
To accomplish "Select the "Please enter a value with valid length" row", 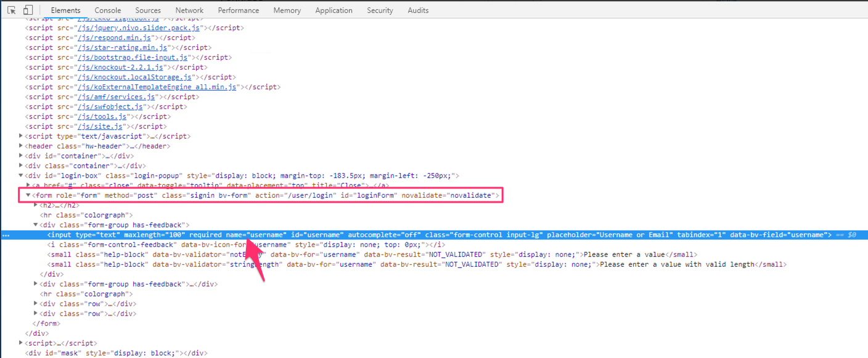I will click(417, 264).
